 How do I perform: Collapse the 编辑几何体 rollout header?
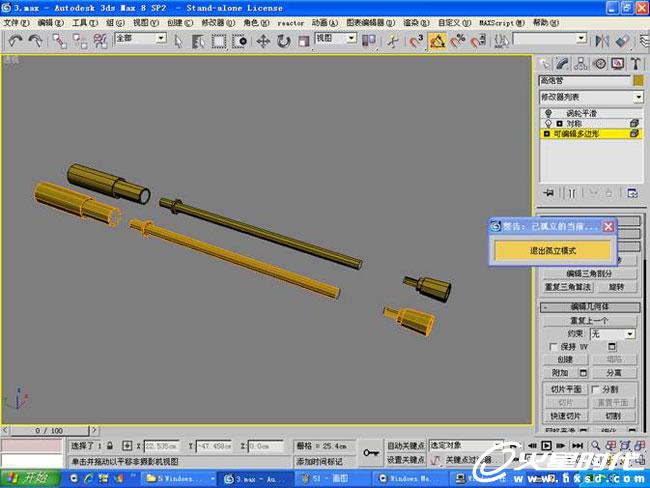(x=589, y=307)
